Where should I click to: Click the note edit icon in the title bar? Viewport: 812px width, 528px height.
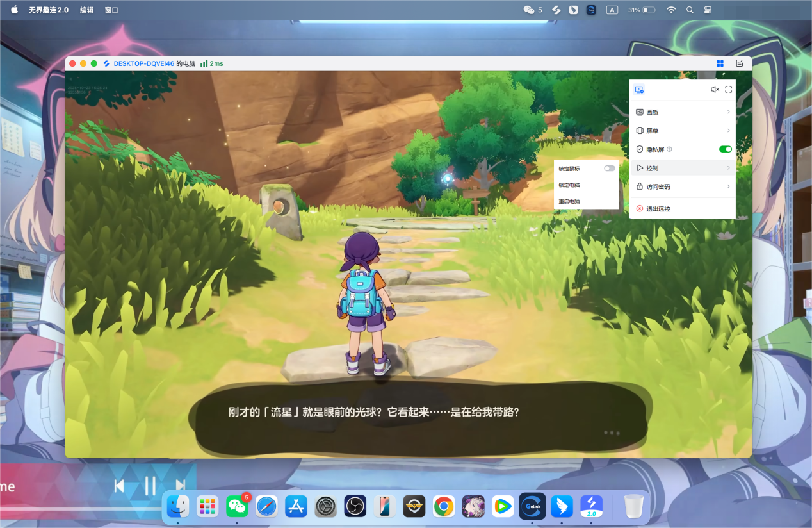pyautogui.click(x=740, y=63)
